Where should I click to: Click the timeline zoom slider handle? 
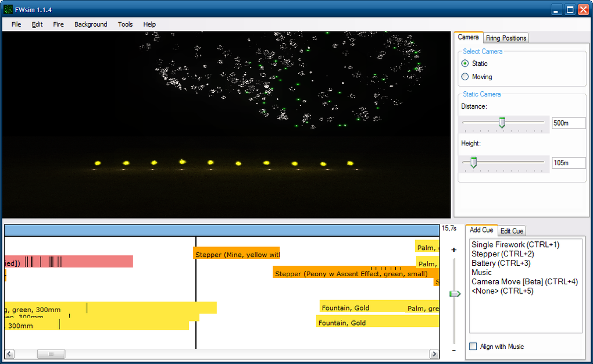coord(455,294)
